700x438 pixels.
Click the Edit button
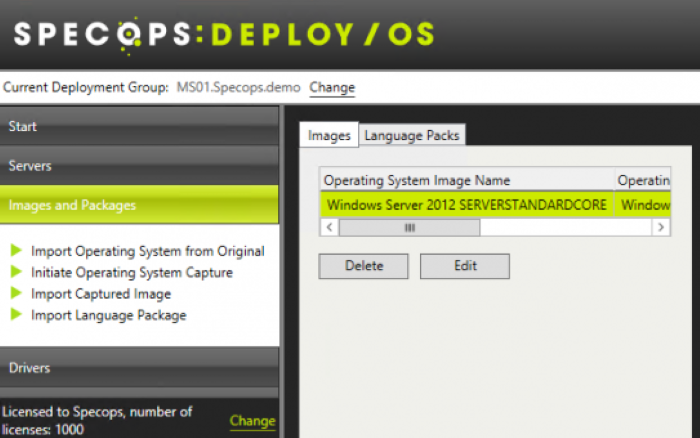[465, 266]
